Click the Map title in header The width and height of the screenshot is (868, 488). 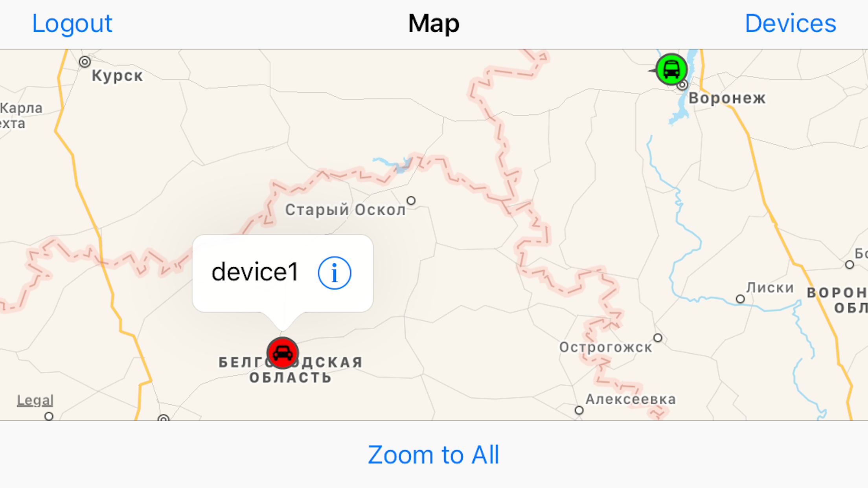tap(434, 24)
